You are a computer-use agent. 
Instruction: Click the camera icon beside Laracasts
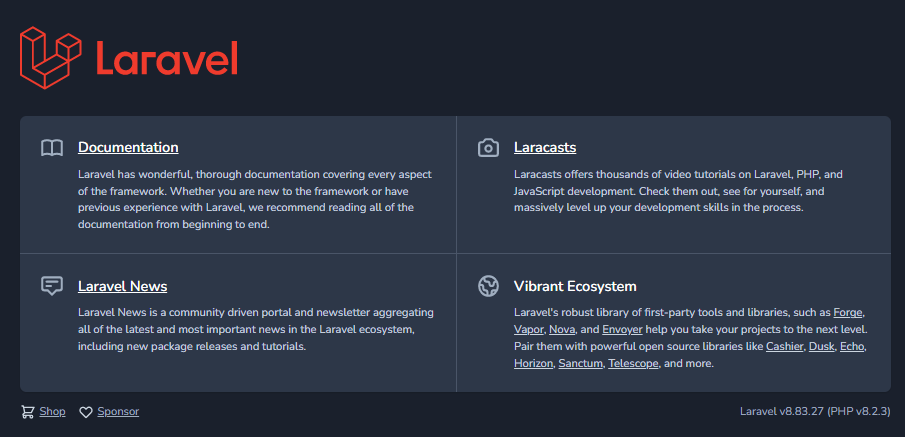pos(488,148)
